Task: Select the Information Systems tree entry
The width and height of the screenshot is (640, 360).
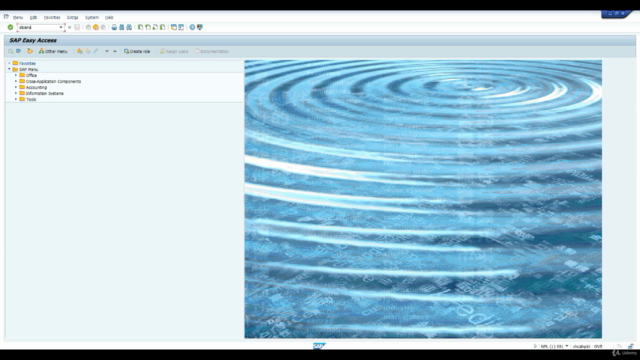Action: click(45, 93)
